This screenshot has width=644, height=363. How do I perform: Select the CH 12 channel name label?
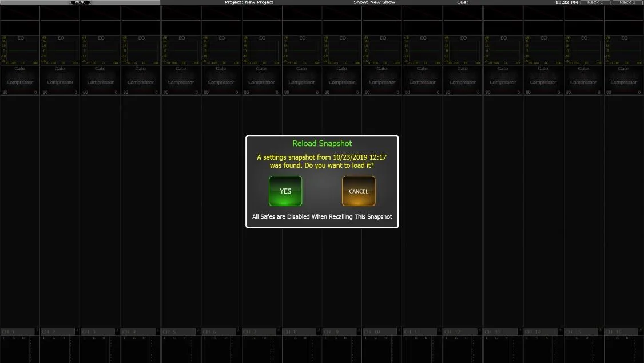460,332
